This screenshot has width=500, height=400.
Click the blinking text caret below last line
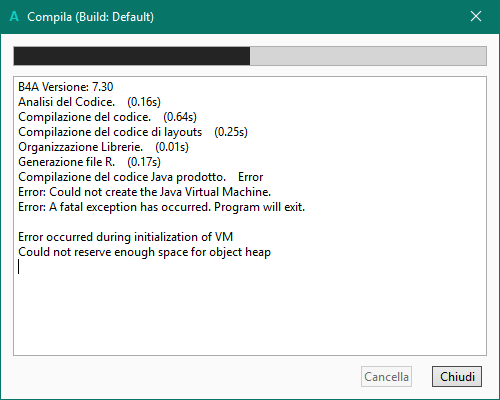tap(19, 267)
